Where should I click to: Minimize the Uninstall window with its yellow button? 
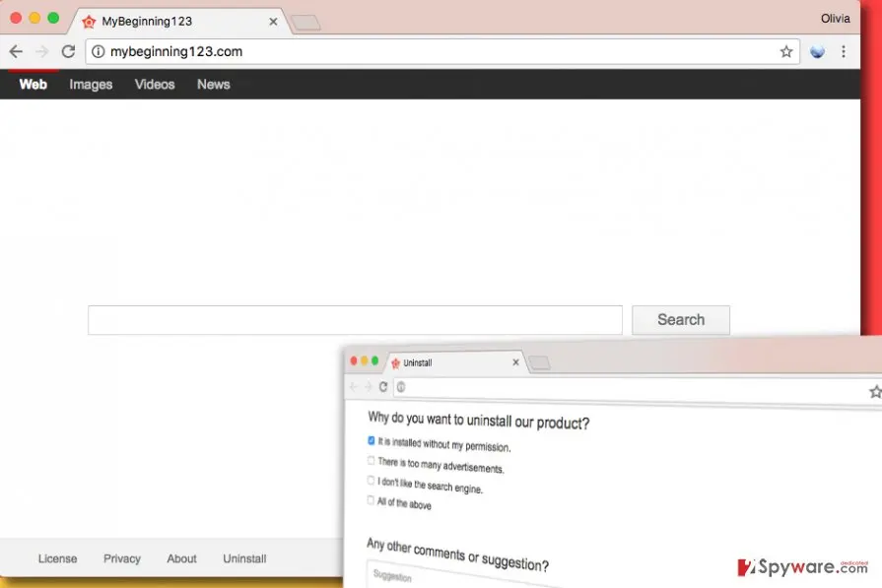point(365,360)
